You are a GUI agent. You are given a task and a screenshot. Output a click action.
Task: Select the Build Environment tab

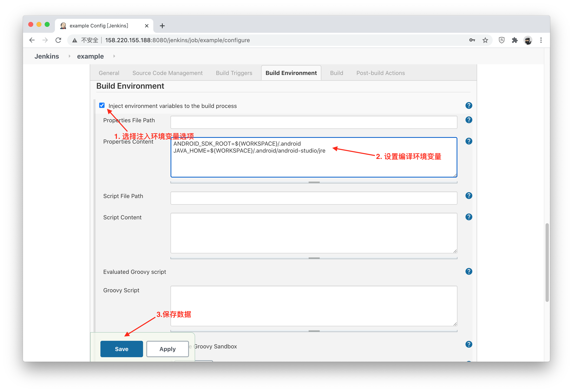point(291,73)
